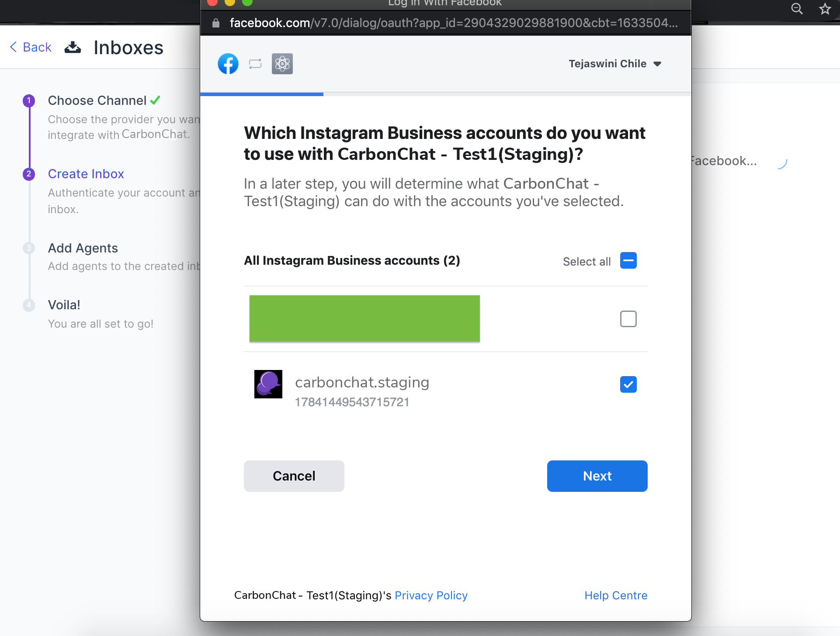Check the green redacted account checkbox

pos(628,319)
